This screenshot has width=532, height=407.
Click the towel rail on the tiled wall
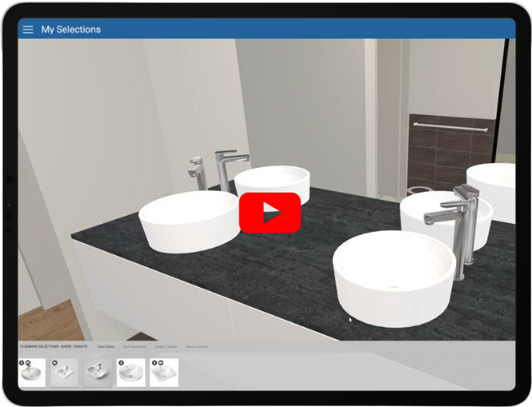pos(450,126)
